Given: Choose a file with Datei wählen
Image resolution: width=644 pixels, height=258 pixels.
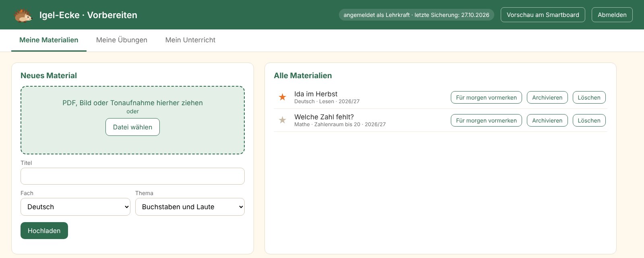Looking at the screenshot, I should tap(132, 127).
